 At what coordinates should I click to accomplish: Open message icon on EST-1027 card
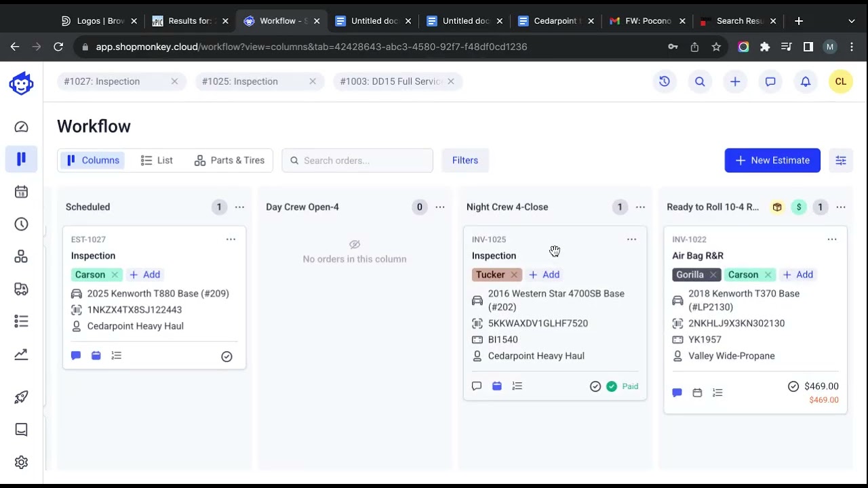76,356
